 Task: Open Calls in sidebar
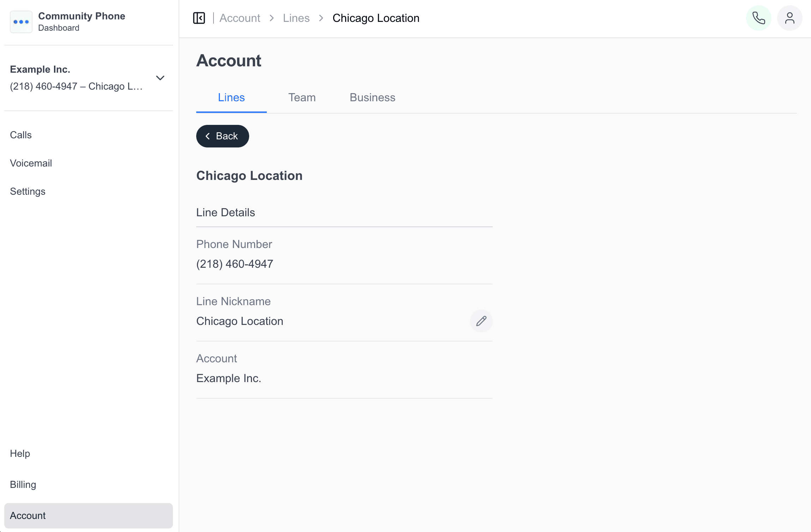21,135
